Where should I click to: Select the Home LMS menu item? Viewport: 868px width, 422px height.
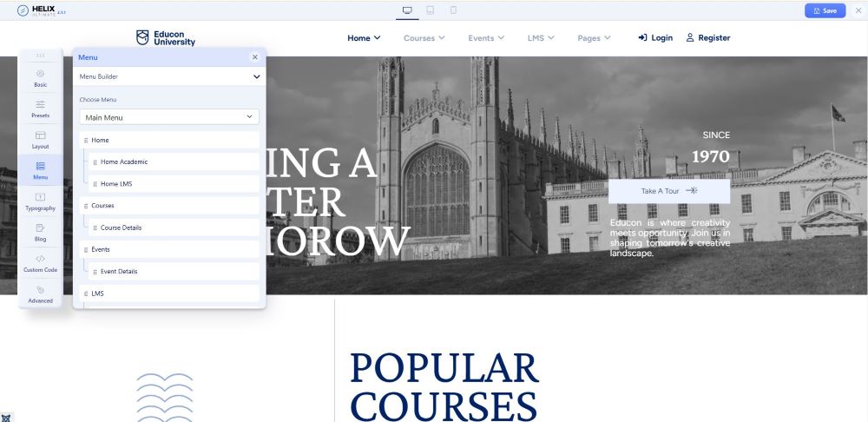pos(174,184)
